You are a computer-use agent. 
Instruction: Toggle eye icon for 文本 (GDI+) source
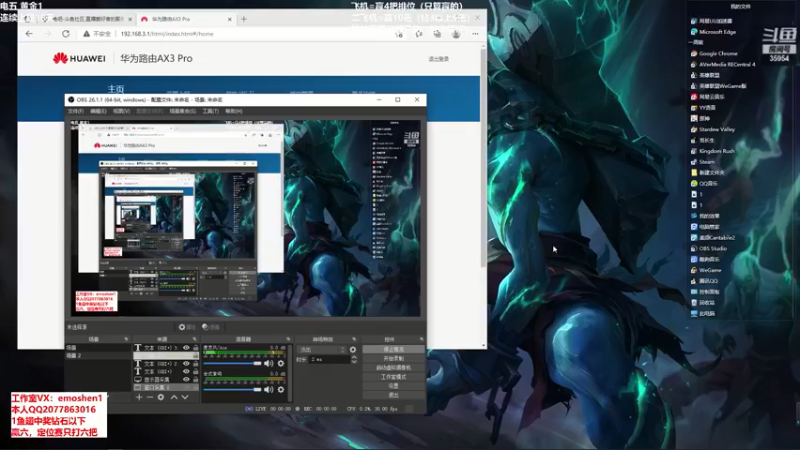pyautogui.click(x=186, y=371)
